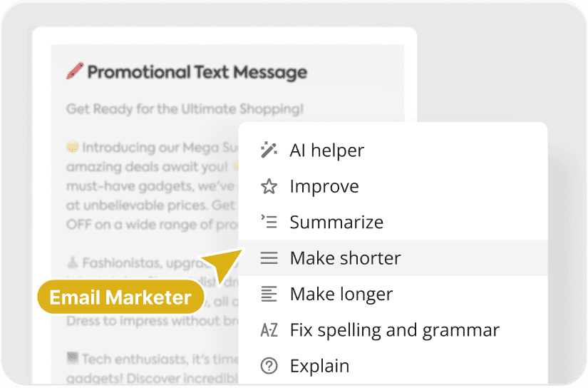Click the magic wand AI helper icon
The width and height of the screenshot is (588, 388).
click(269, 150)
